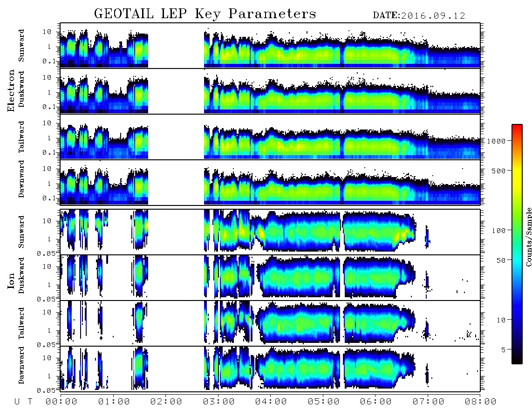Viewport: 532px width, 410px height.
Task: Click the 100 colorbar tick value
Action: pos(498,231)
